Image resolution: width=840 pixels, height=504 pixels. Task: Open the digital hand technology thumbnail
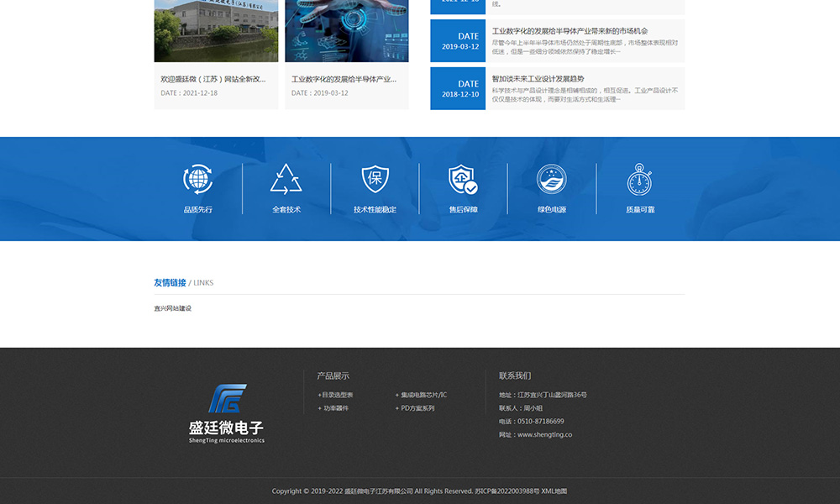[346, 30]
